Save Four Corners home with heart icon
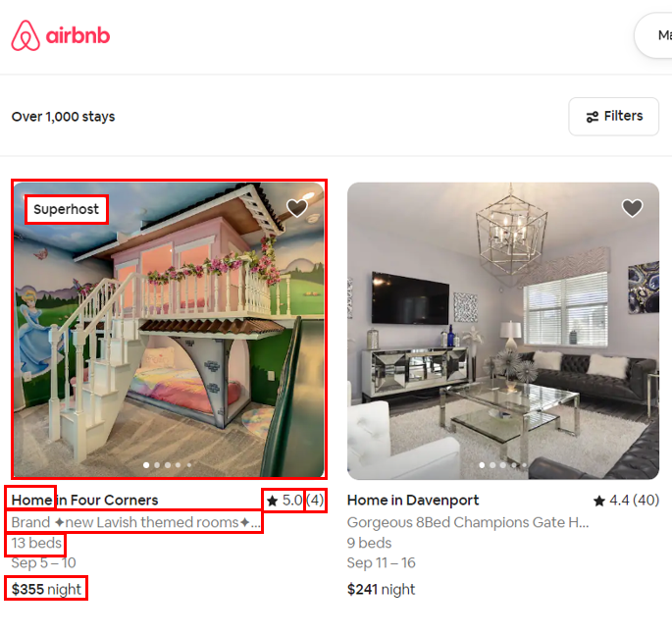The width and height of the screenshot is (672, 636). click(x=296, y=208)
